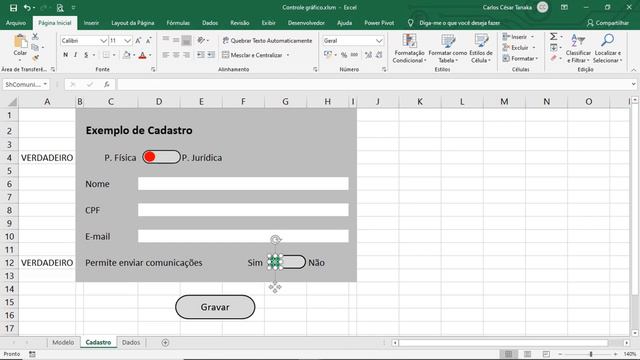Select column K header
The width and height of the screenshot is (640, 360).
(x=420, y=102)
